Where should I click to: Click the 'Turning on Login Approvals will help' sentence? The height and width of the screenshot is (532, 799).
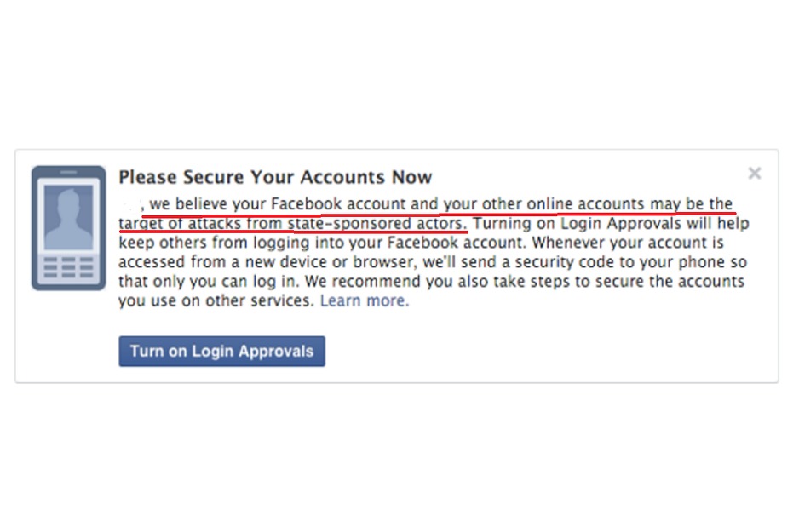611,224
